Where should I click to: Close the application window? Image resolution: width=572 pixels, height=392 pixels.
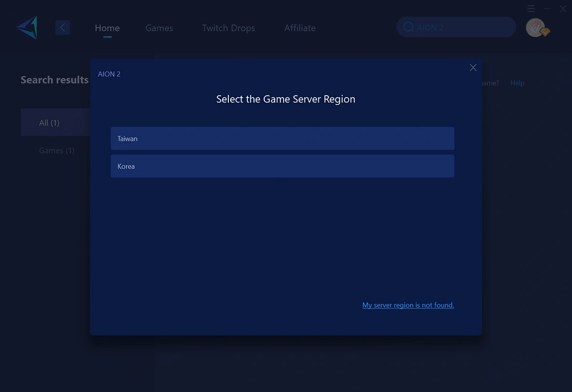point(563,9)
